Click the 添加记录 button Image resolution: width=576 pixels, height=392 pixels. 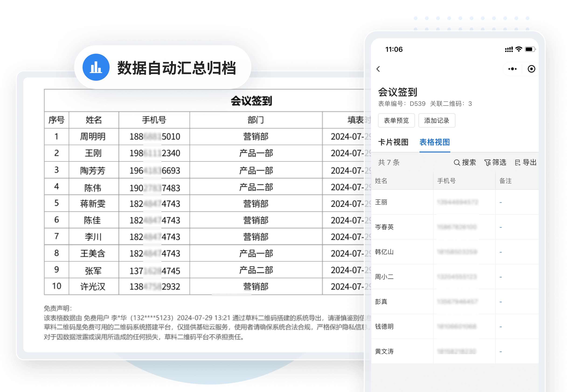(x=437, y=120)
